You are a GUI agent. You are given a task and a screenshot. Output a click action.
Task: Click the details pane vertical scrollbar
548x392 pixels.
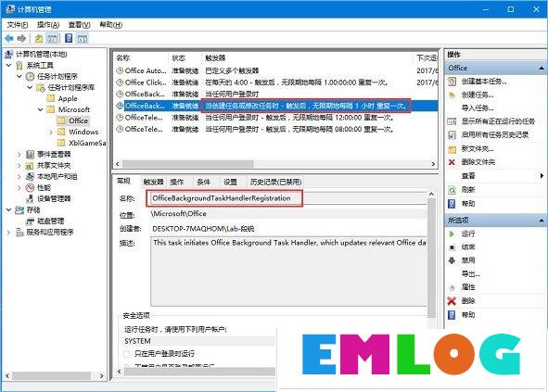pos(431,259)
